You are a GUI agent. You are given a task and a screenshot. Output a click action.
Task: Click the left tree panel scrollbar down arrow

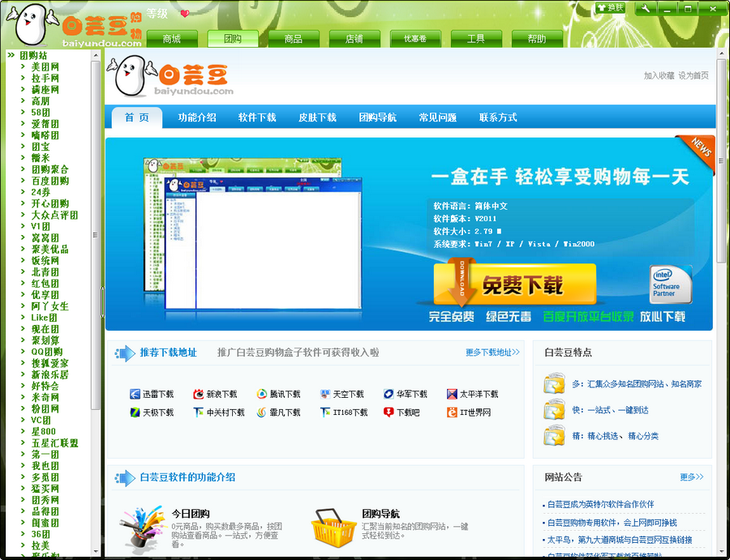tap(96, 551)
